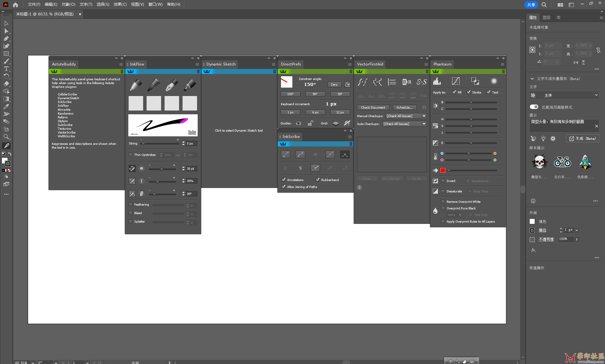Select the Rotate tool
This screenshot has width=605, height=364.
[6, 76]
